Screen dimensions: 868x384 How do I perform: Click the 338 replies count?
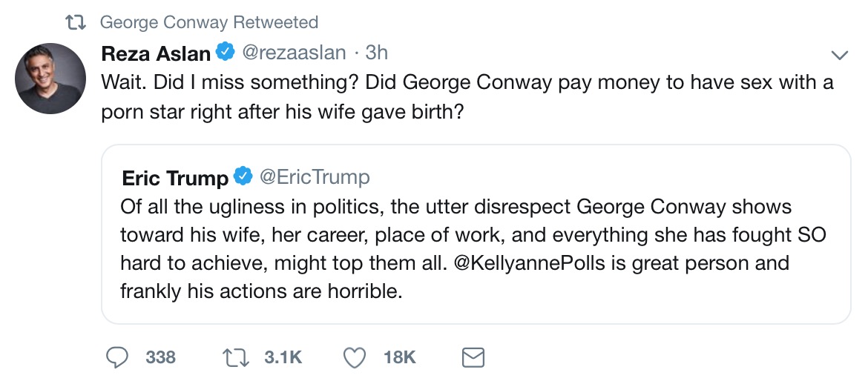pos(161,358)
